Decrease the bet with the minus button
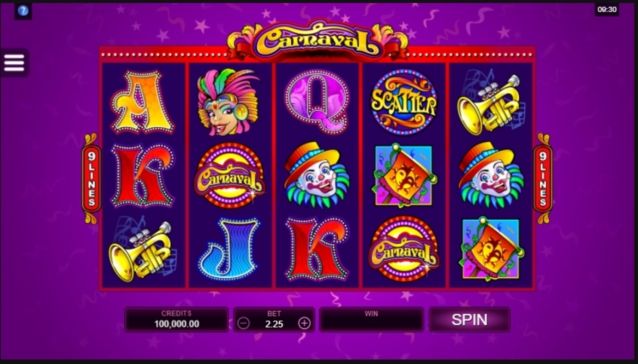The width and height of the screenshot is (638, 364). [x=243, y=323]
